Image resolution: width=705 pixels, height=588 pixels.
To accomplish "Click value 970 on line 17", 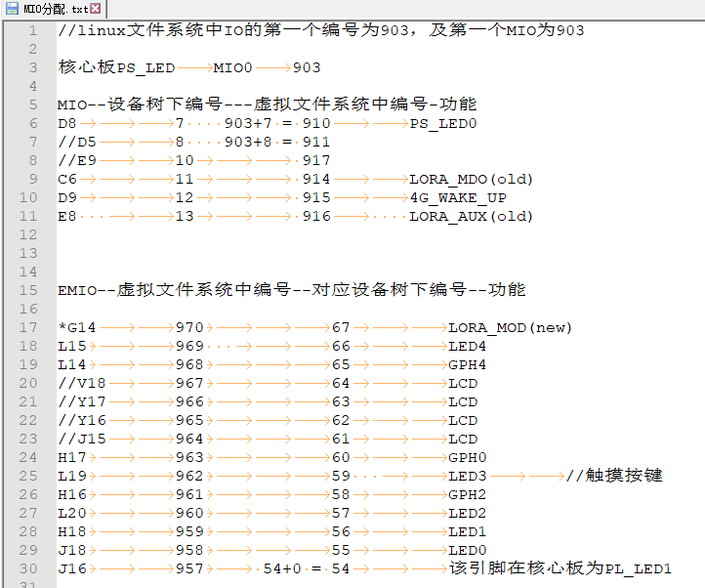I will tap(189, 327).
